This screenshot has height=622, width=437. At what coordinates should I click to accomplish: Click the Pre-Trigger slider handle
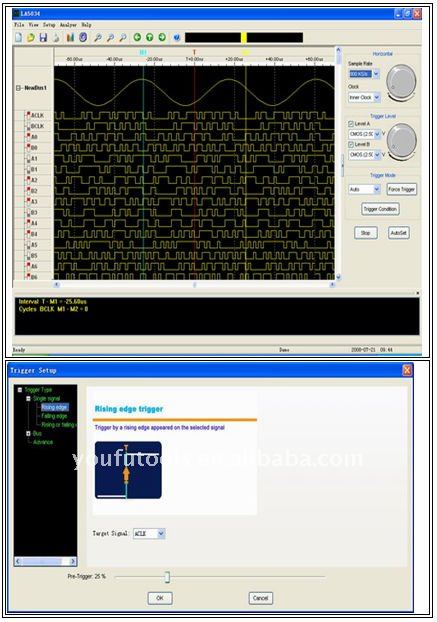[x=167, y=577]
